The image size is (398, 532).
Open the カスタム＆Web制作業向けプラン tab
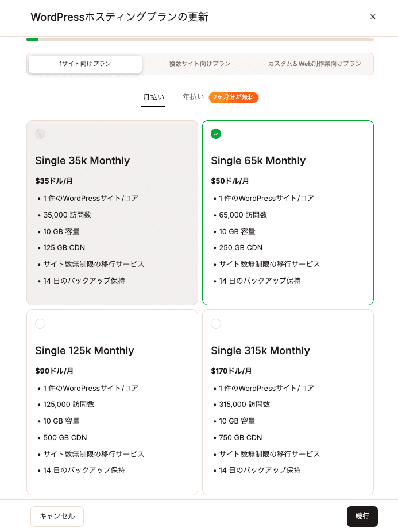point(315,64)
